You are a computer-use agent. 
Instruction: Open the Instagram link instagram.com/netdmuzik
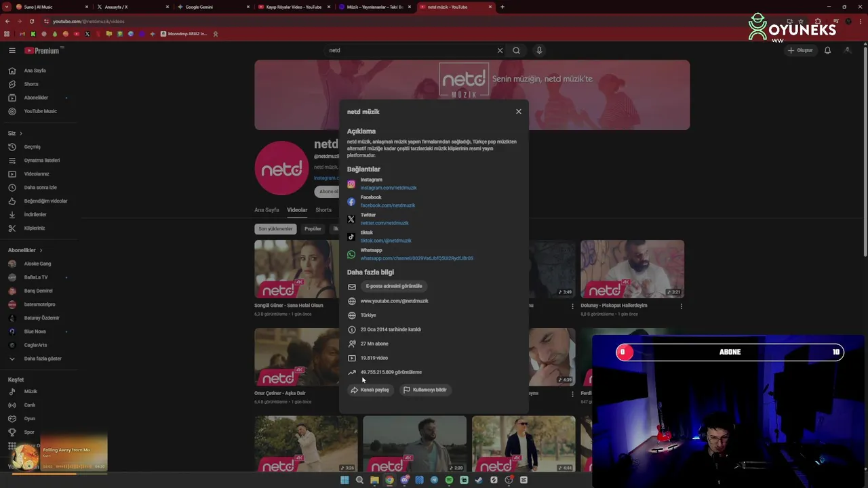point(389,188)
